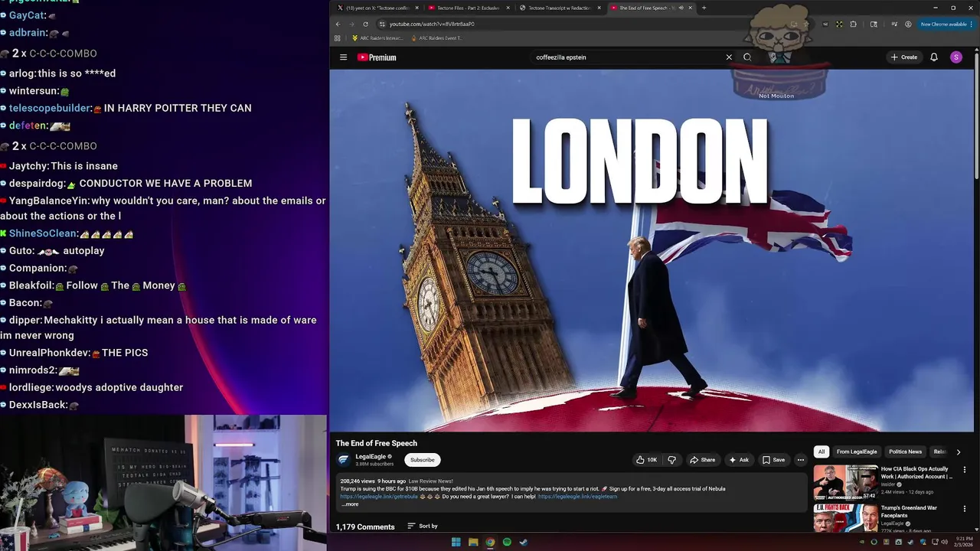
Task: Close the yeet on X tab
Action: (x=416, y=8)
